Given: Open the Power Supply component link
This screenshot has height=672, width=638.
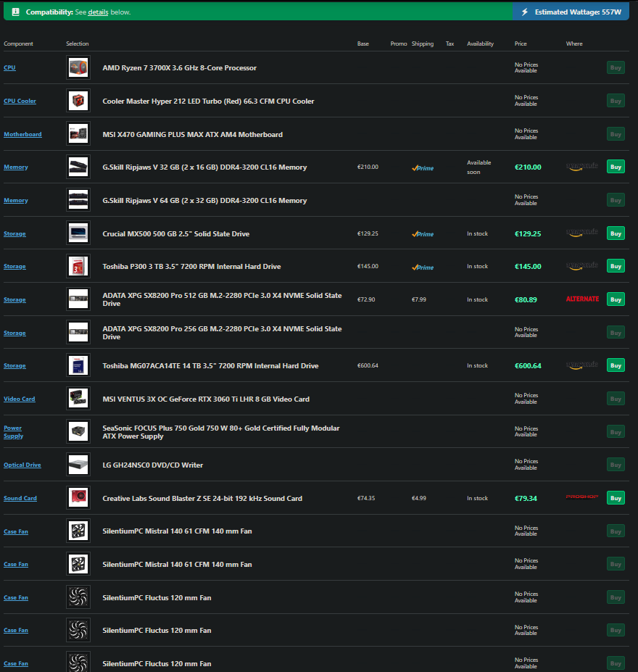Looking at the screenshot, I should [x=13, y=432].
